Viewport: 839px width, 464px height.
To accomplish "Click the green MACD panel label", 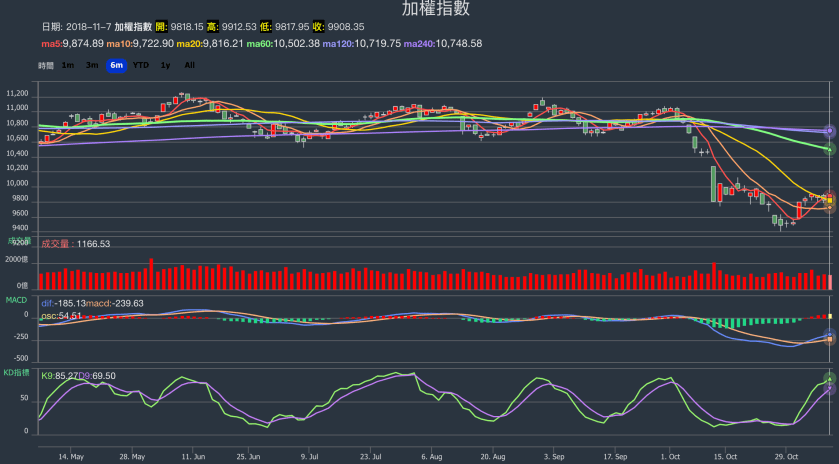I will [16, 300].
